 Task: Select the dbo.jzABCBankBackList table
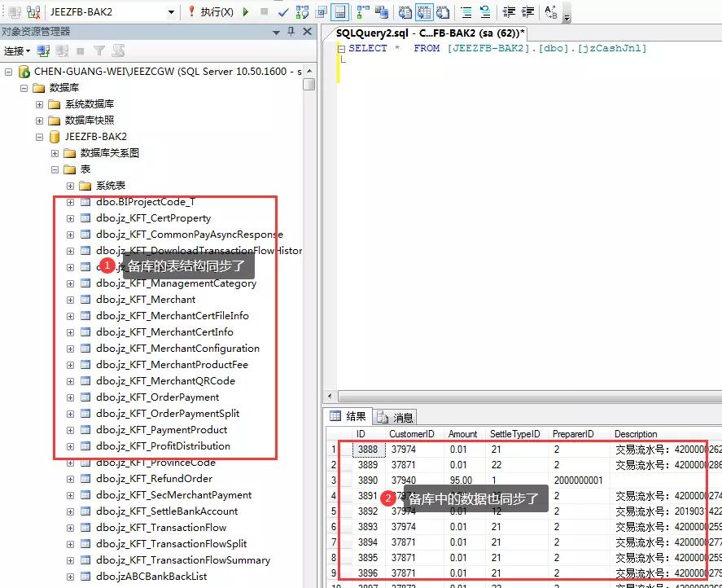[x=151, y=577]
